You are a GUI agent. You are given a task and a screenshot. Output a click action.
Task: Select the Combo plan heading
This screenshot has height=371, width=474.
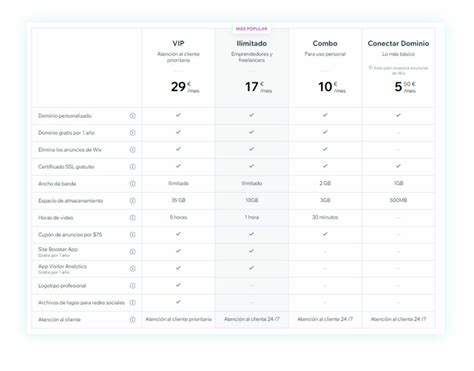325,43
